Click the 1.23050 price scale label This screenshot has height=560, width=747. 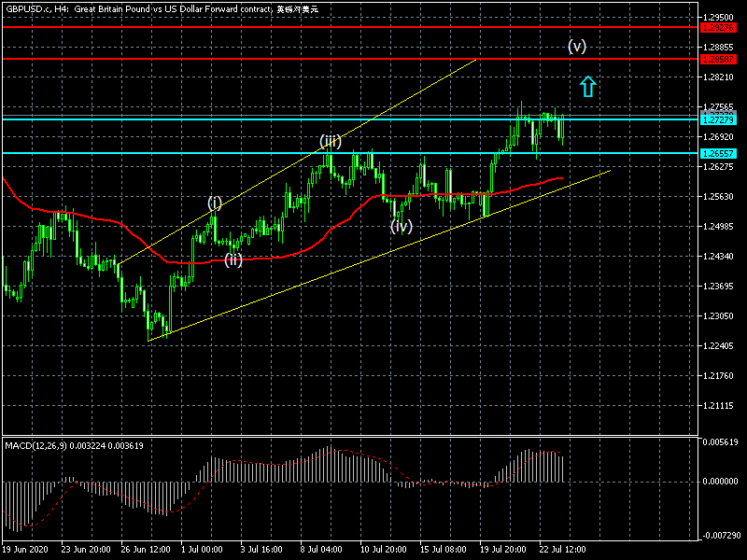[x=718, y=315]
